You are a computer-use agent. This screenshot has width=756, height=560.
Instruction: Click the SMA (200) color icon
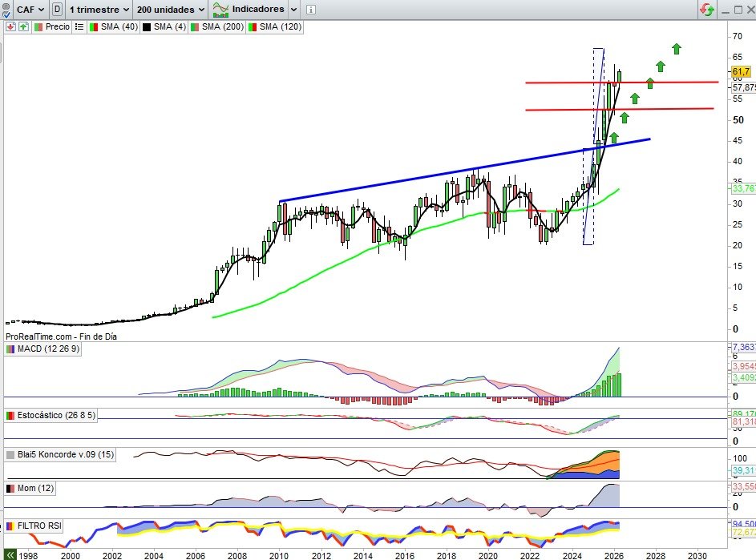[195, 27]
